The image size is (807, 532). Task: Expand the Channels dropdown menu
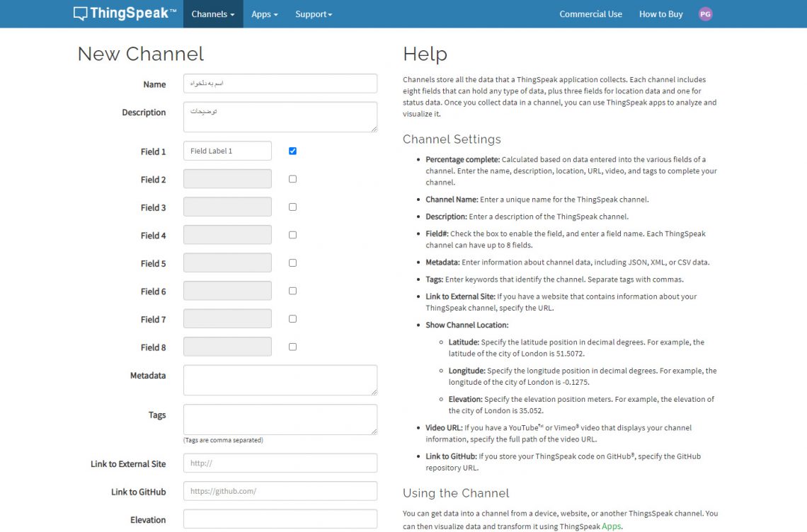point(212,14)
